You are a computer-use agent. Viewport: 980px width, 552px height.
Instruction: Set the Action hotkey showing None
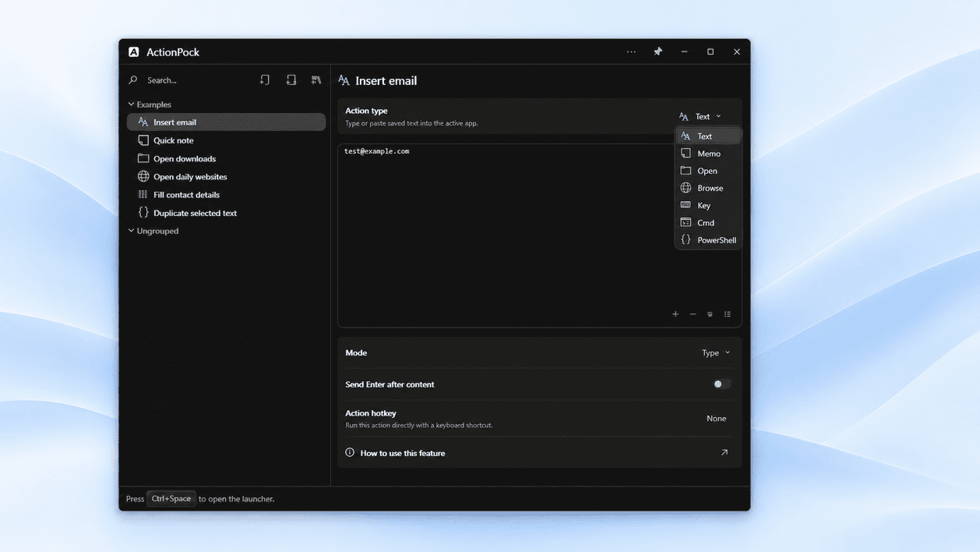(x=717, y=419)
